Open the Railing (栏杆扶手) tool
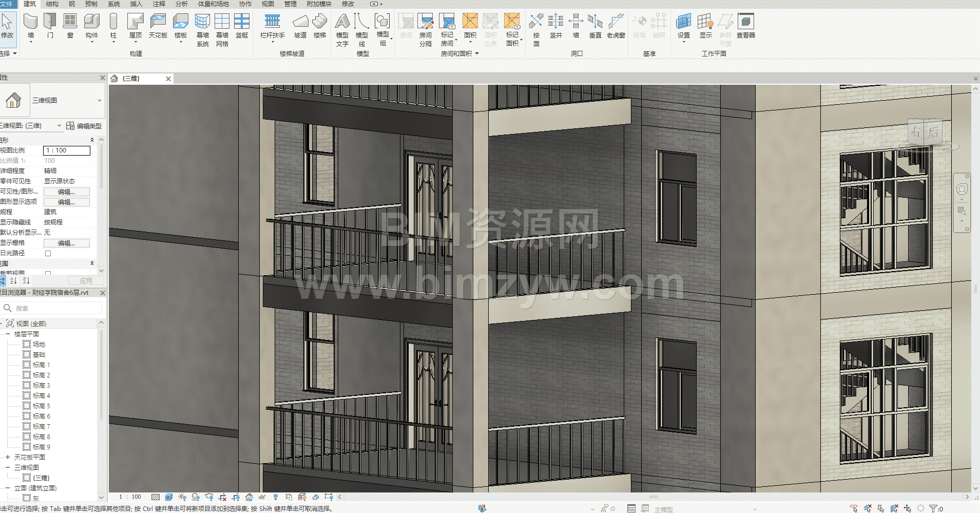The height and width of the screenshot is (513, 980). pos(273,27)
